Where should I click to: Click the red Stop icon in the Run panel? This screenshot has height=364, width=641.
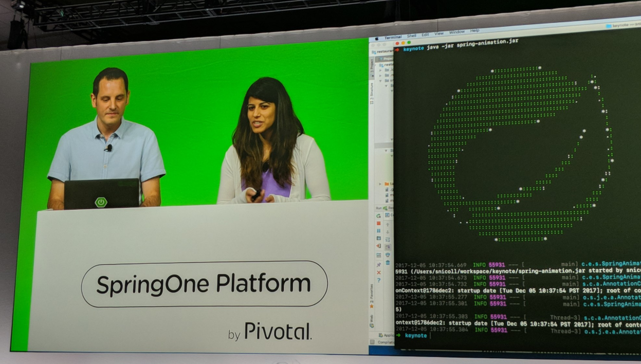click(x=379, y=223)
